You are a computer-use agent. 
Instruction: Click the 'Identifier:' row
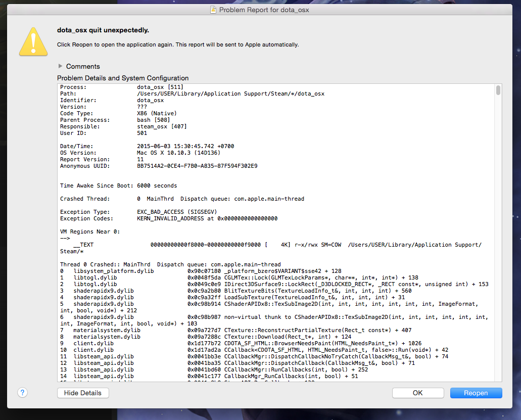click(112, 101)
